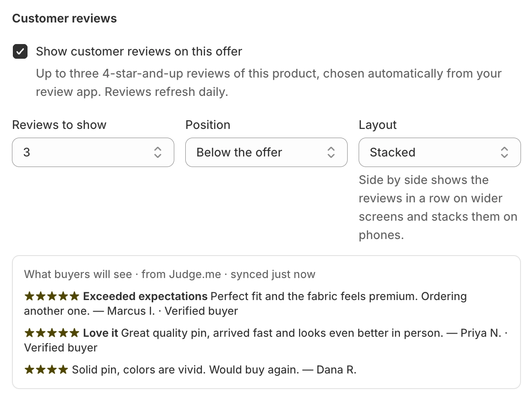Click the Reviews to show label
Viewport: 532px width, 401px height.
59,125
